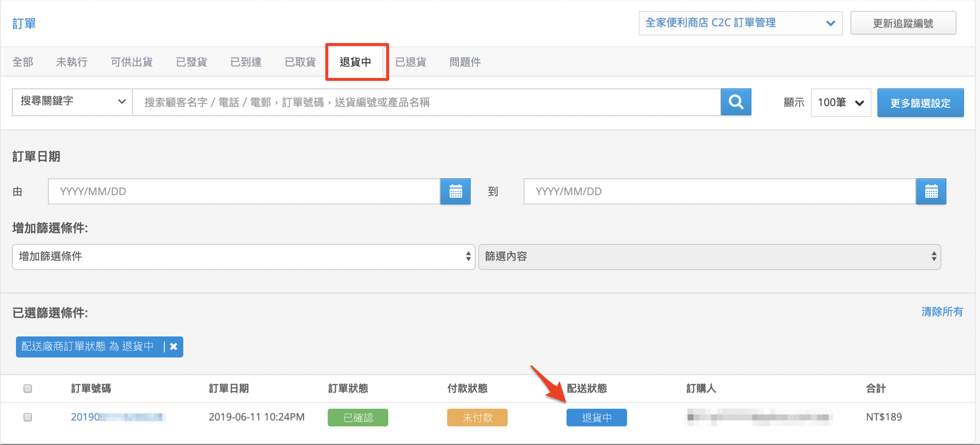
Task: Open the 篩選內容 select box
Action: pyautogui.click(x=710, y=257)
